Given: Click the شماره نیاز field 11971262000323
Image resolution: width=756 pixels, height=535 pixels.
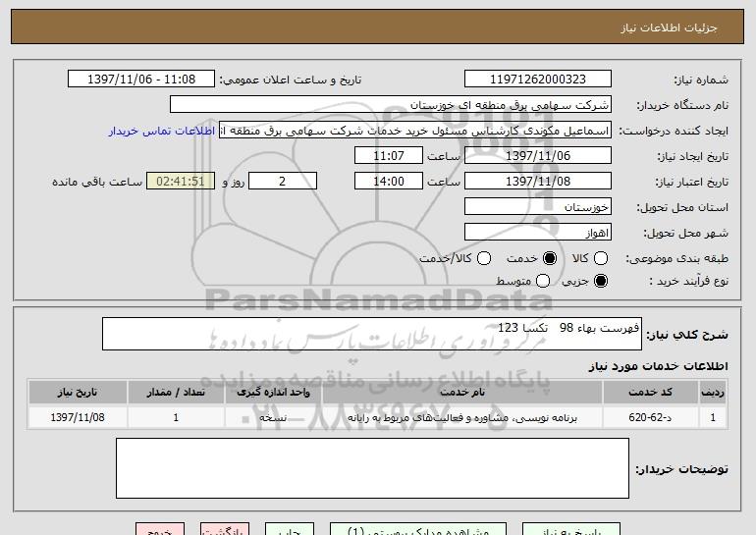Looking at the screenshot, I should coord(537,80).
